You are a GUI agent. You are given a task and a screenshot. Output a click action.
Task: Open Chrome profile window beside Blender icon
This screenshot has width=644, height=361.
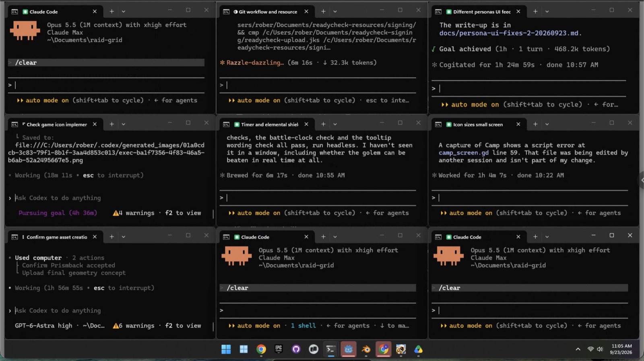pos(384,349)
